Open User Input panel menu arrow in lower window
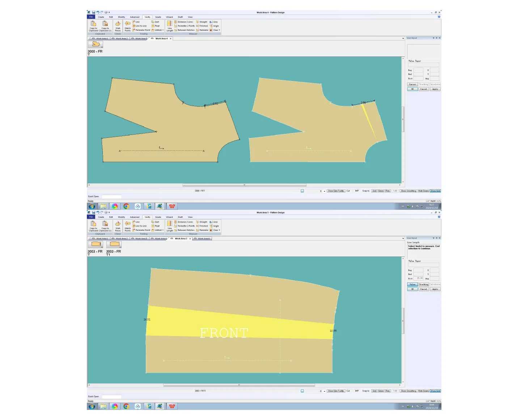 (433, 238)
